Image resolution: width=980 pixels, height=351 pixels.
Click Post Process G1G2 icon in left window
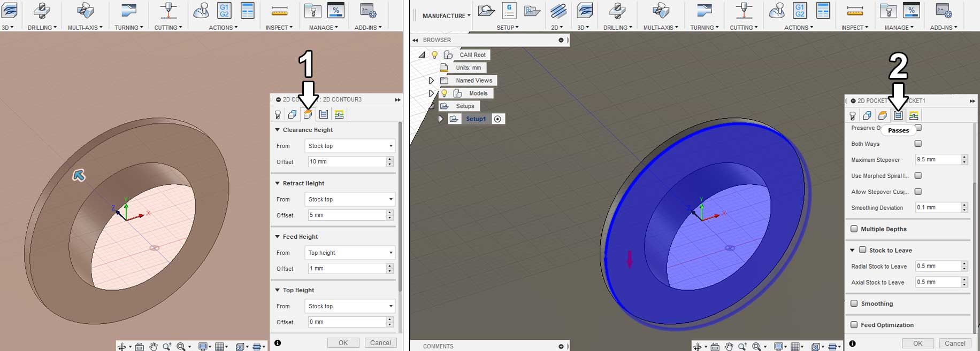[224, 11]
